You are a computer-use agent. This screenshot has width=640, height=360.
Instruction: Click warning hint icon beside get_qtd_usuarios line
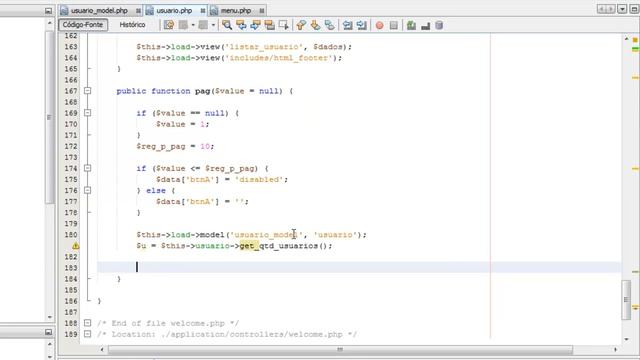76,246
